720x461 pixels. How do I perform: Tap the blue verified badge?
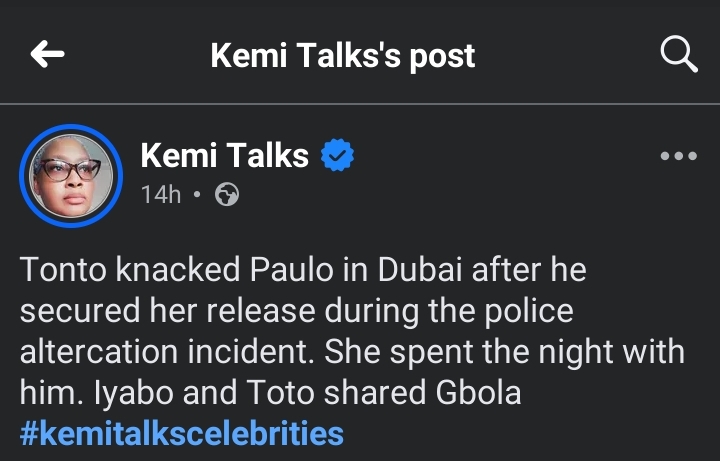tap(337, 156)
